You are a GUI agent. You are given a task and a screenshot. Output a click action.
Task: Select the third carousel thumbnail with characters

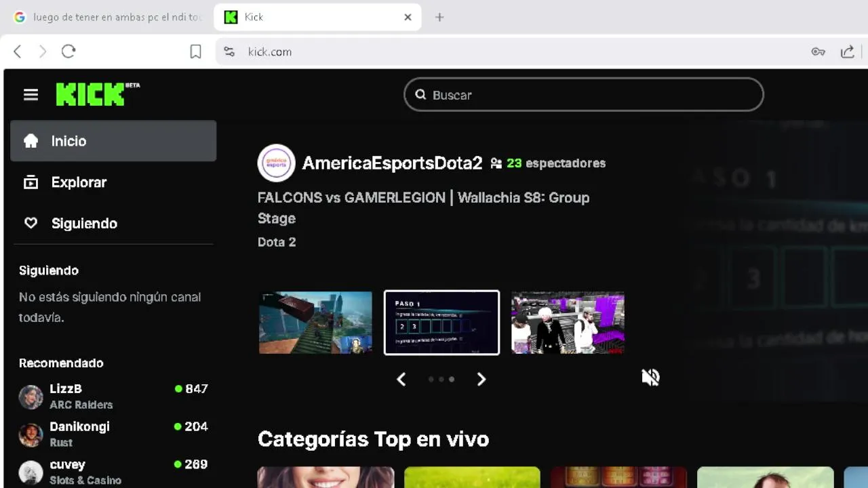568,323
